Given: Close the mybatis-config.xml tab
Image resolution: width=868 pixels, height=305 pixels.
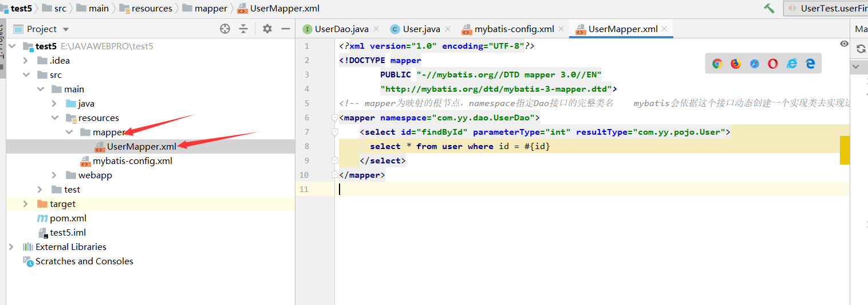Looking at the screenshot, I should 562,29.
